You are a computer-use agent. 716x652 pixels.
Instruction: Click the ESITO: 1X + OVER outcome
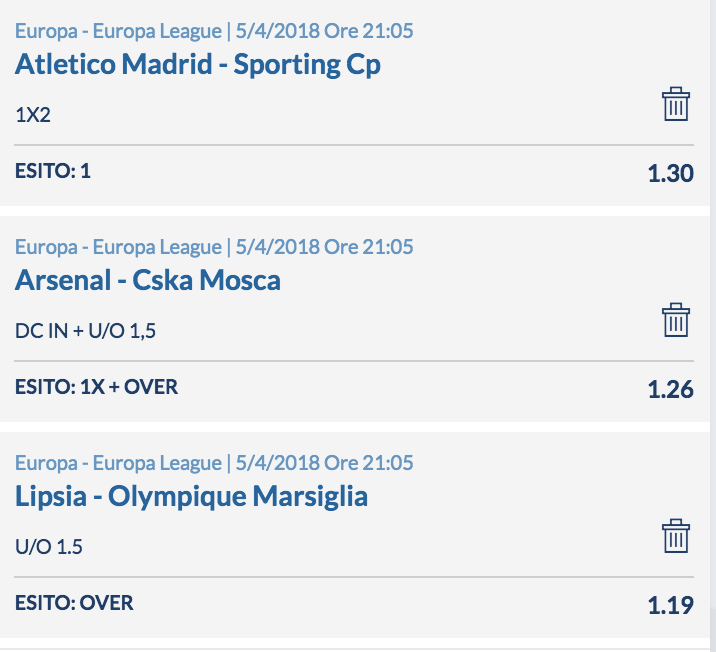[96, 387]
